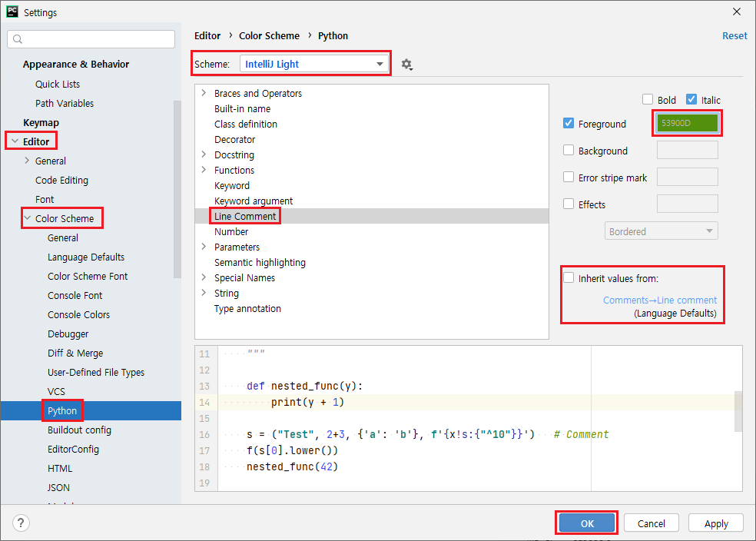Click the OK button
Screen dimensions: 756x541
587,523
